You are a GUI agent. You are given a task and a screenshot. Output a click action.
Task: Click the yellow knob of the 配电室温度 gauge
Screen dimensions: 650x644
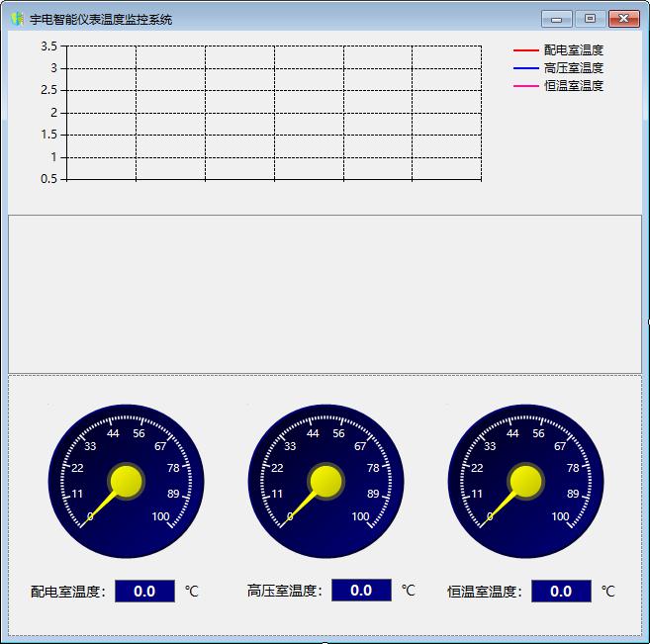(126, 481)
